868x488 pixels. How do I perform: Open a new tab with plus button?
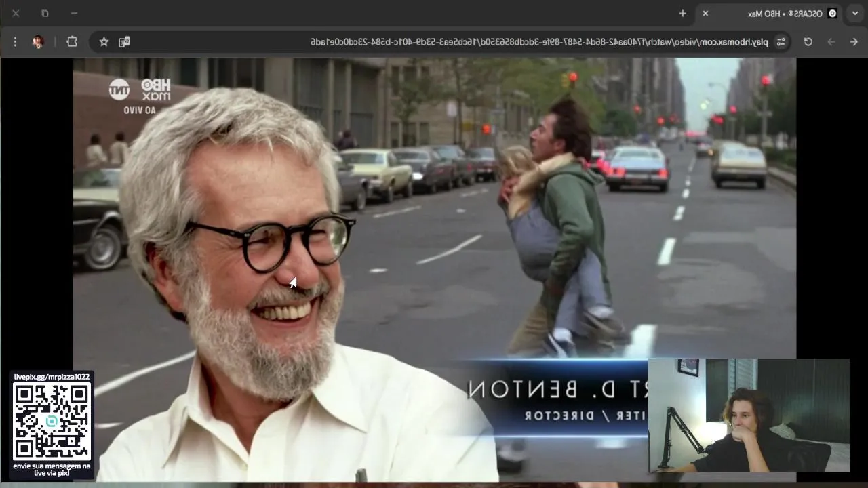[683, 14]
